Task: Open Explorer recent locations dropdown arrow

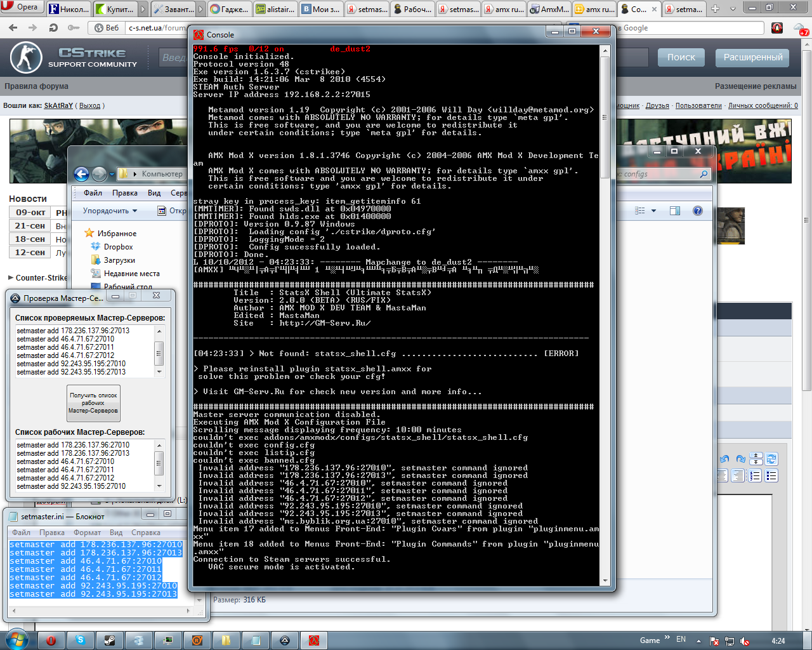Action: click(112, 174)
